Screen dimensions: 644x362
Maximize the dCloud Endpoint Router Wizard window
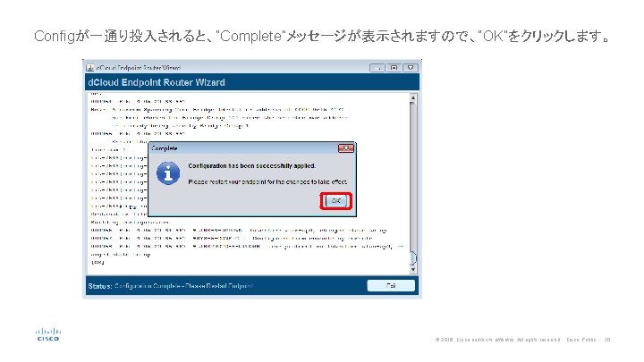point(394,68)
